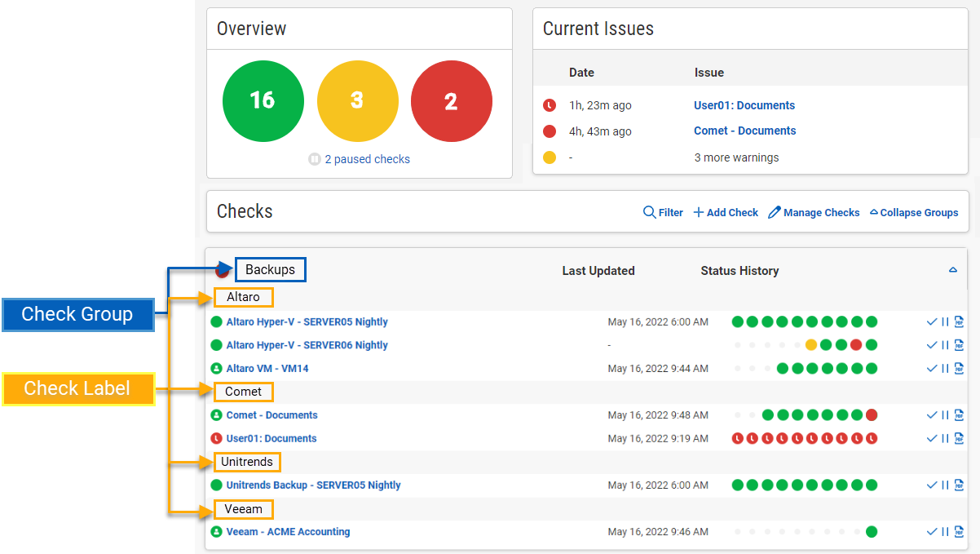The width and height of the screenshot is (980, 554).
Task: Click 'May 16, 2022 9:19 AM' timestamp
Action: (x=658, y=438)
